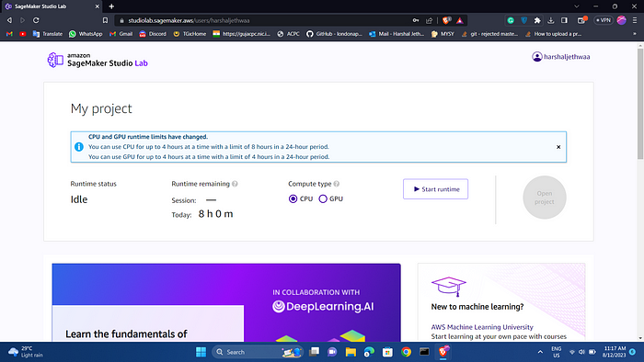Click the taskbar Search box
The image size is (644, 362).
click(x=257, y=352)
